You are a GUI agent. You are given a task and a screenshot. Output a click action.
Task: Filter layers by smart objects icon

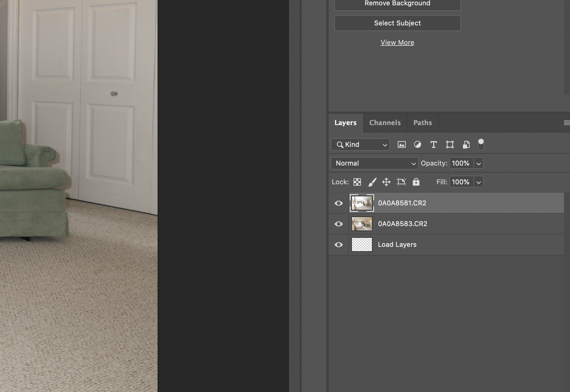466,144
